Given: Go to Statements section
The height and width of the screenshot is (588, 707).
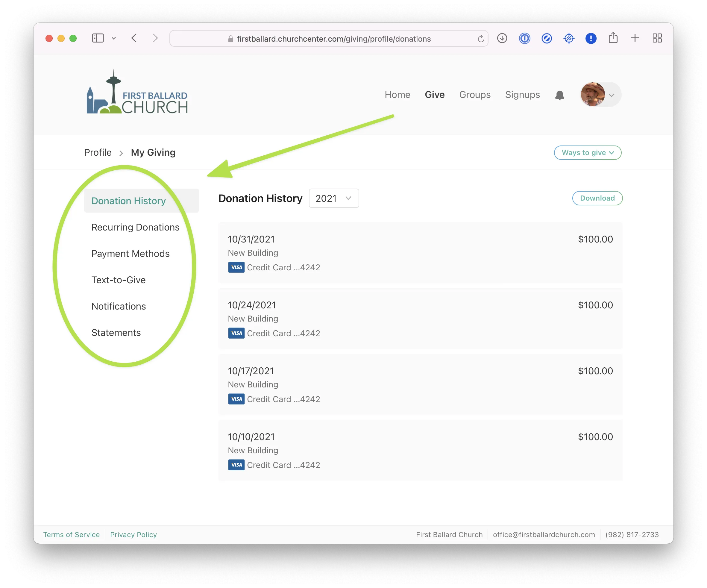Looking at the screenshot, I should point(116,333).
